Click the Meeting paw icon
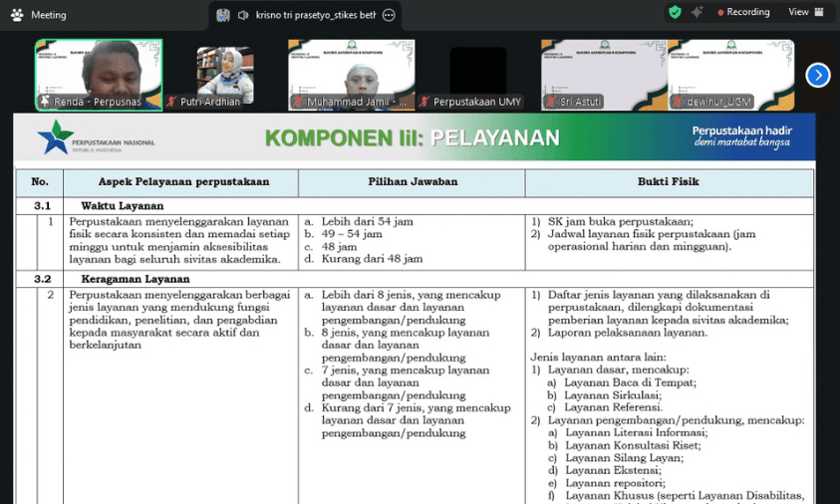 pyautogui.click(x=17, y=15)
